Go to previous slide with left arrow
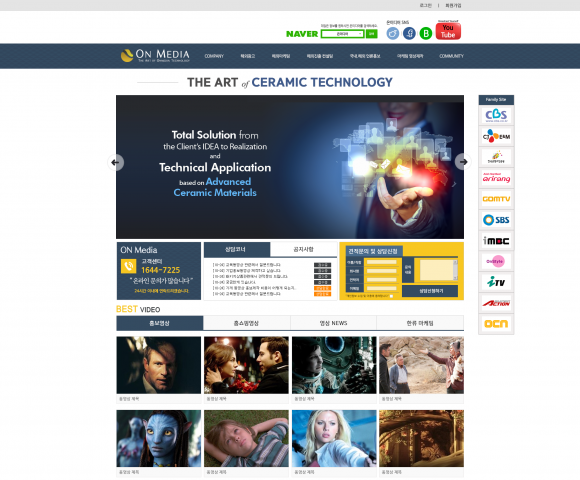The height and width of the screenshot is (480, 580). [116, 162]
